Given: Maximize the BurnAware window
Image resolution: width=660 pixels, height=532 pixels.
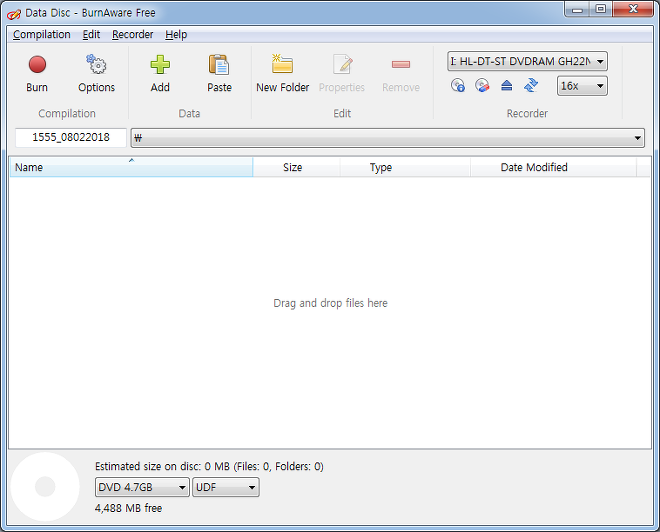Looking at the screenshot, I should 601,9.
